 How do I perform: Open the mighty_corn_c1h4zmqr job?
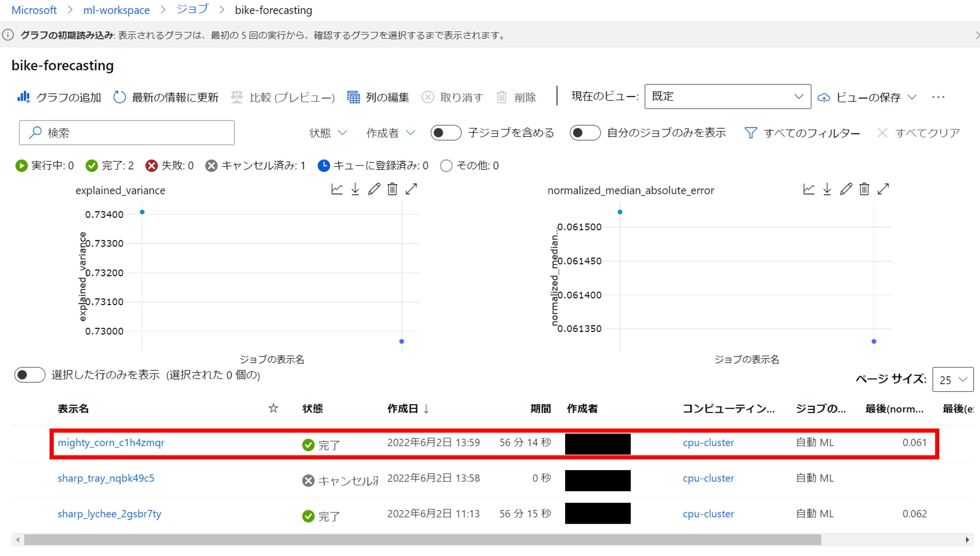(x=111, y=443)
